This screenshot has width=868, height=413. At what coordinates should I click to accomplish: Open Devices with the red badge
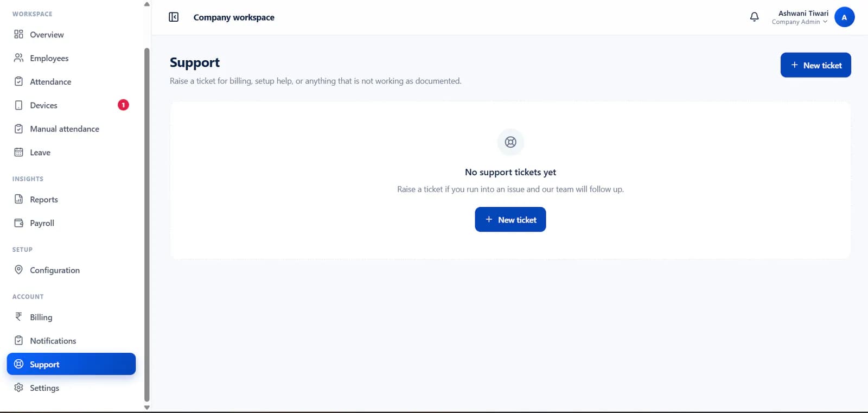tap(71, 105)
